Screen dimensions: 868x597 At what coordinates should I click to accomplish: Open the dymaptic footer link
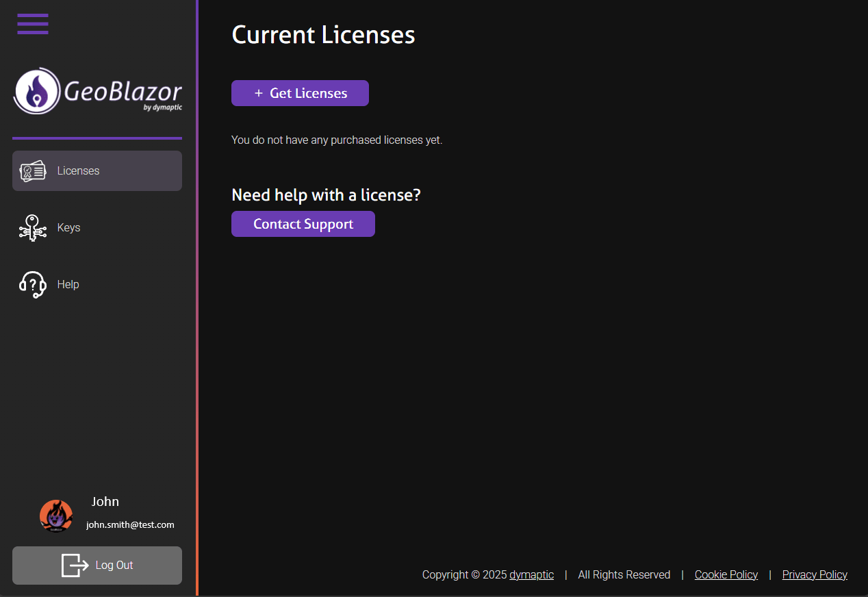531,575
